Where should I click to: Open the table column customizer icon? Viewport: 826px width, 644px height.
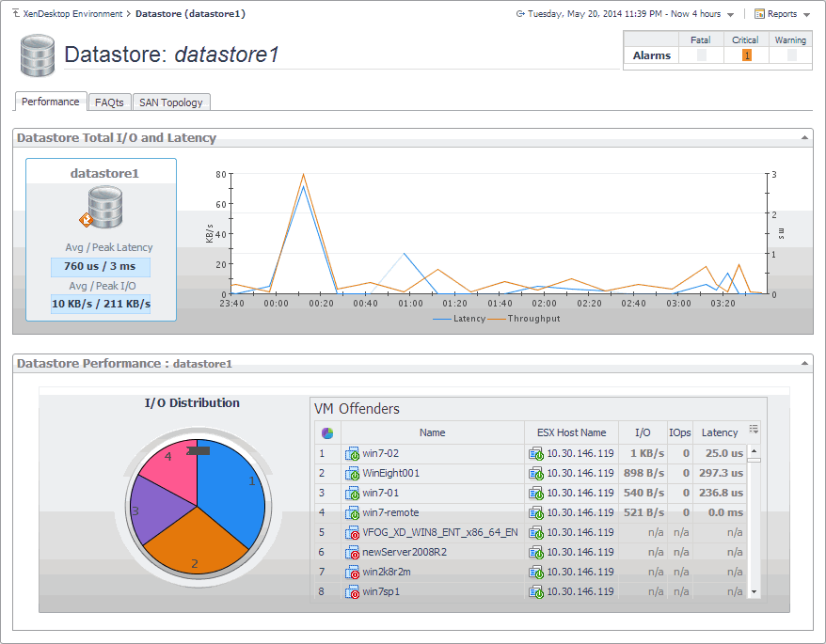click(x=754, y=430)
